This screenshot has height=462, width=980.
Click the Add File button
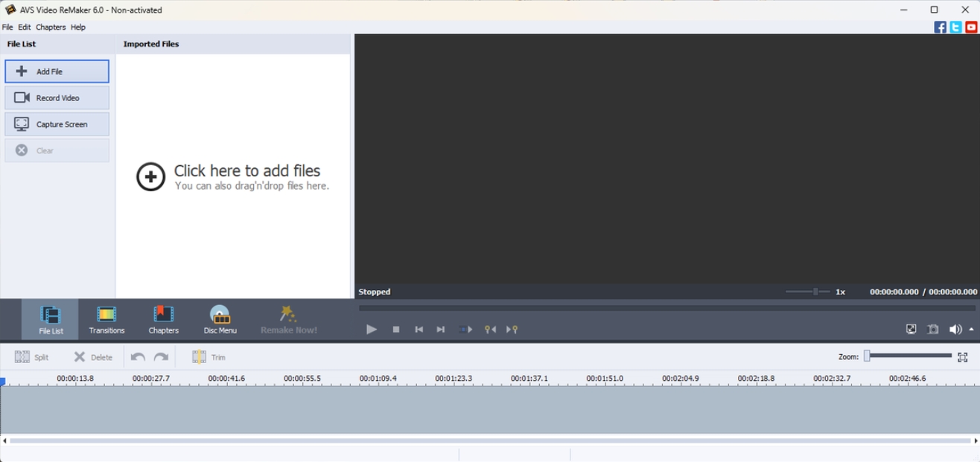(x=57, y=71)
